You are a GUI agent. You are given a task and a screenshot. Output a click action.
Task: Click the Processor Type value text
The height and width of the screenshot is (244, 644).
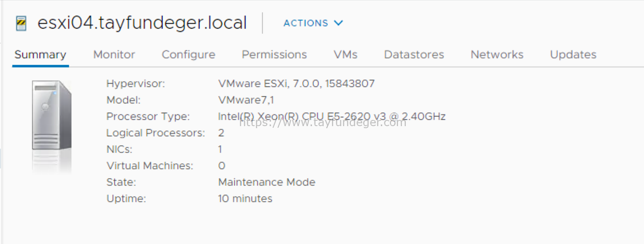332,117
